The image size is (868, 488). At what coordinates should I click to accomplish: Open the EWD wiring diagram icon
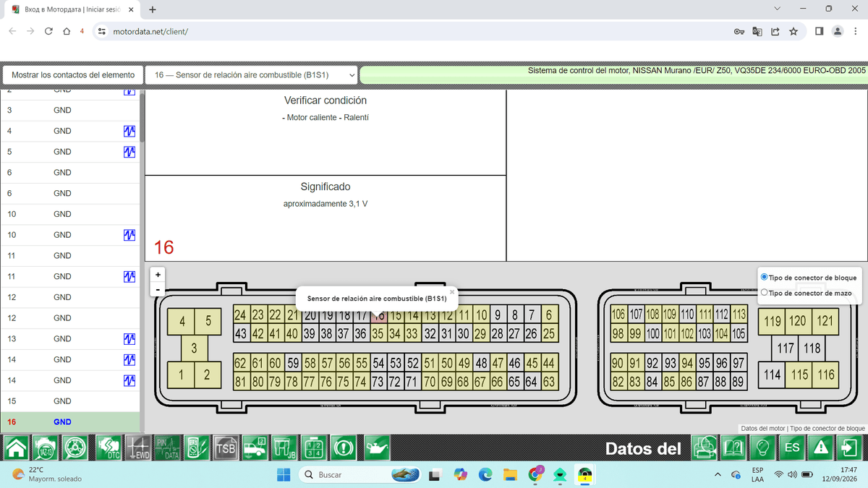[x=138, y=448]
